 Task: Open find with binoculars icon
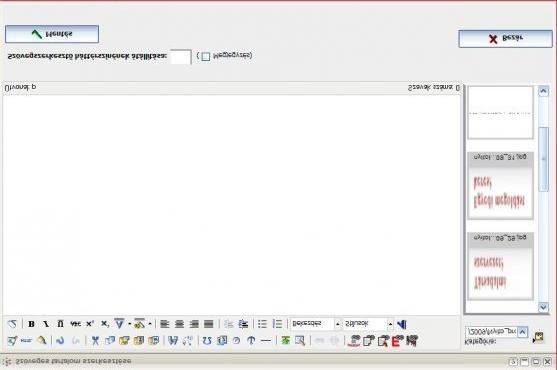pos(173,341)
